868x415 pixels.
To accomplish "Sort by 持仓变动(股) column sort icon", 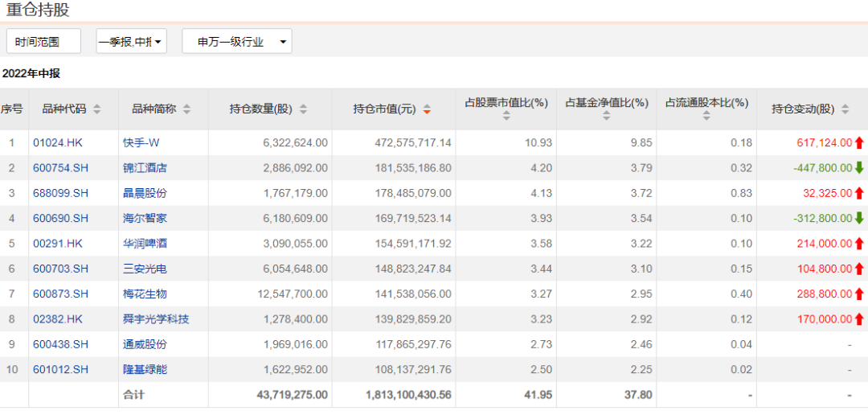I will pos(845,109).
